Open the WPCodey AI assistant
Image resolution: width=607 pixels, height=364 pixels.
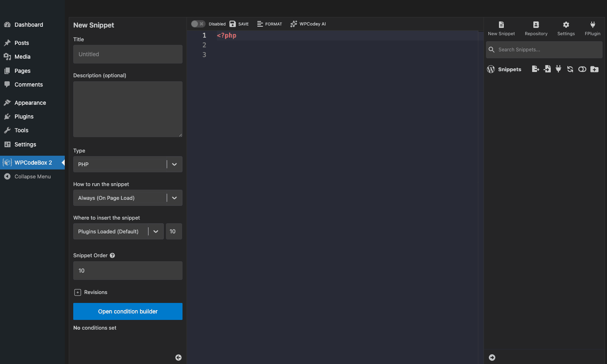tap(308, 24)
